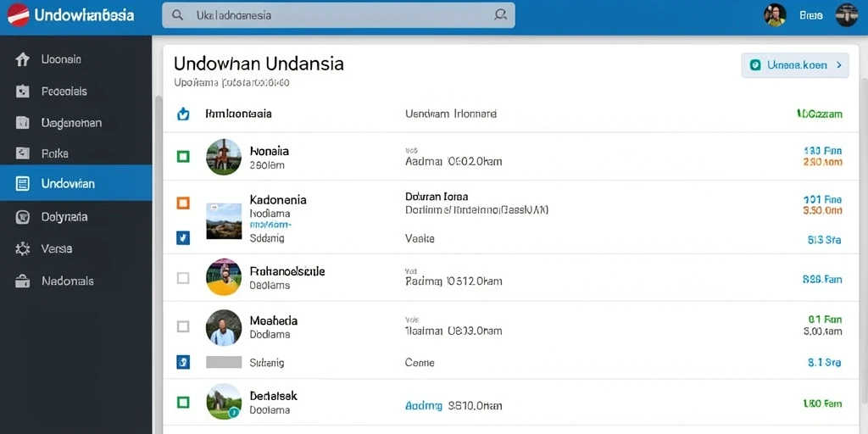This screenshot has width=868, height=434.
Task: Open the Meaheria round avatar
Action: pos(224,328)
